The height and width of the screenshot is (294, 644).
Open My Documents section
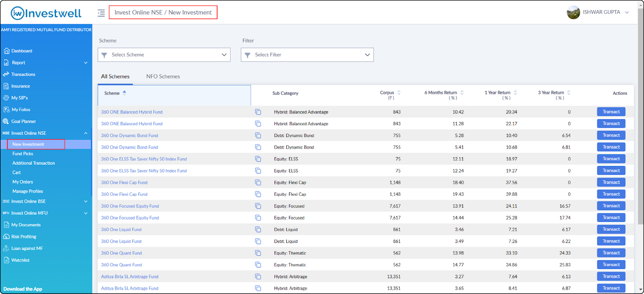pos(26,225)
